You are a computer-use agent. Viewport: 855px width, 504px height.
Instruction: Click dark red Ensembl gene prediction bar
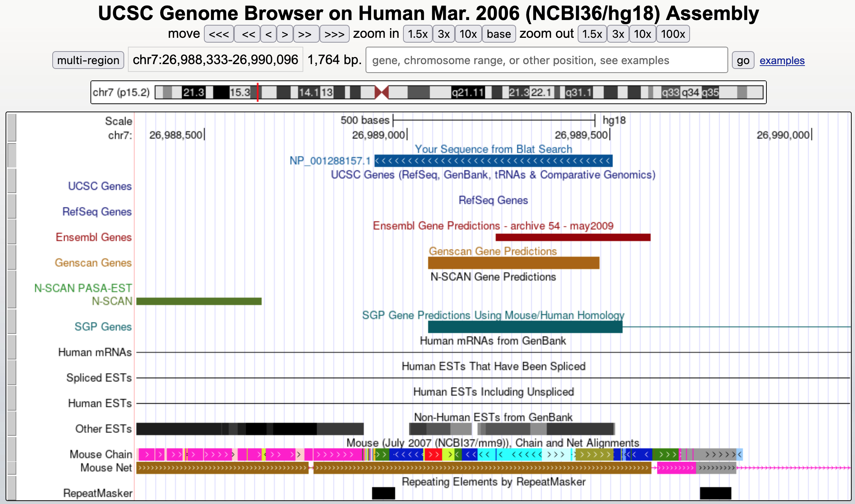(x=573, y=237)
